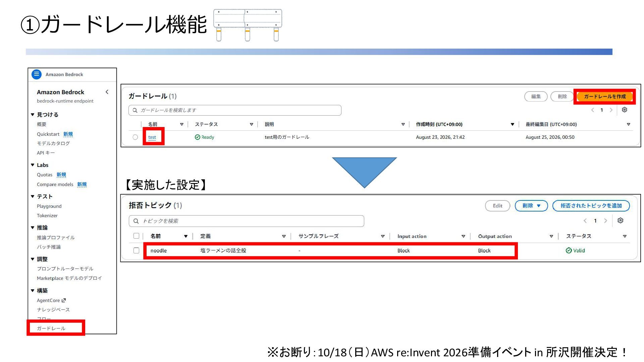The width and height of the screenshot is (644, 362).
Task: Open the Amazon Bedrock hamburger menu icon
Action: click(x=37, y=74)
